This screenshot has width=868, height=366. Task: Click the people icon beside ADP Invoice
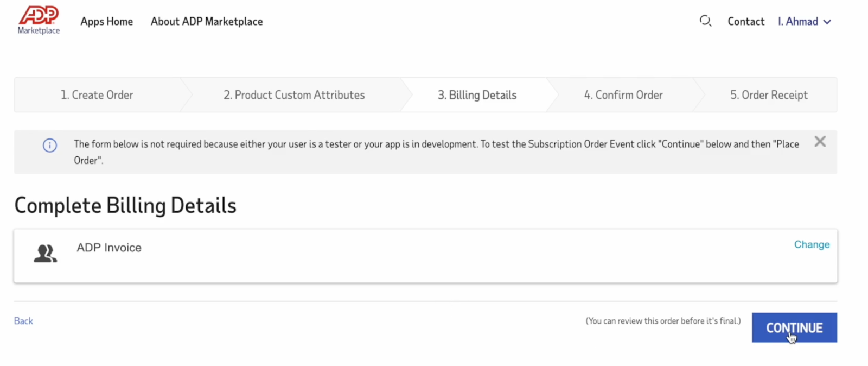tap(45, 254)
